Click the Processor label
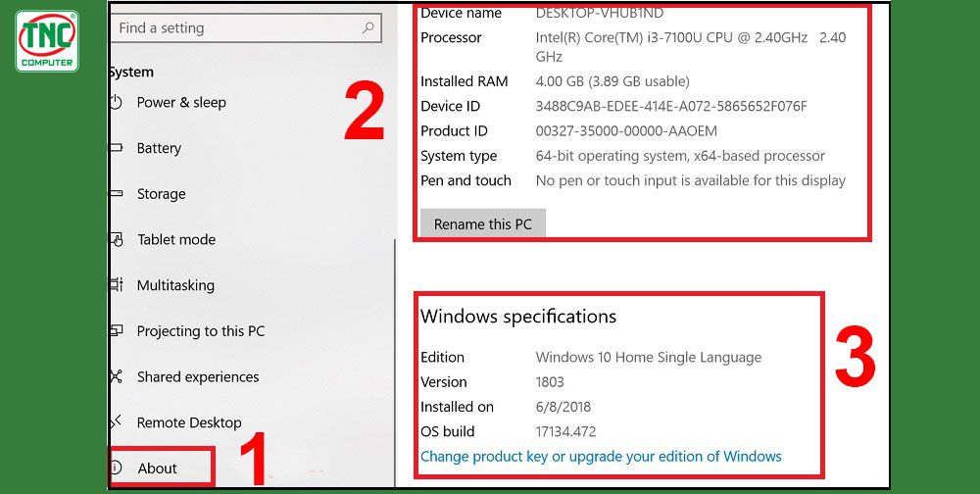This screenshot has width=980, height=494. [x=451, y=37]
